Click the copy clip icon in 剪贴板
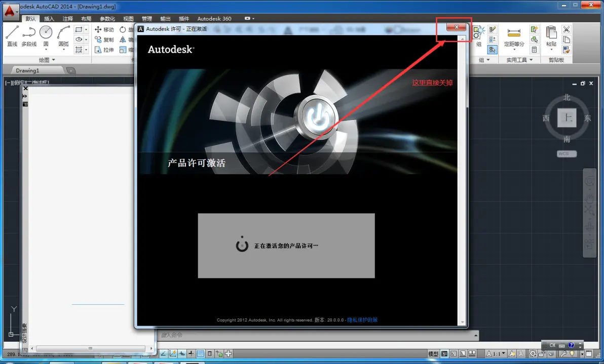The width and height of the screenshot is (604, 364). pyautogui.click(x=567, y=39)
